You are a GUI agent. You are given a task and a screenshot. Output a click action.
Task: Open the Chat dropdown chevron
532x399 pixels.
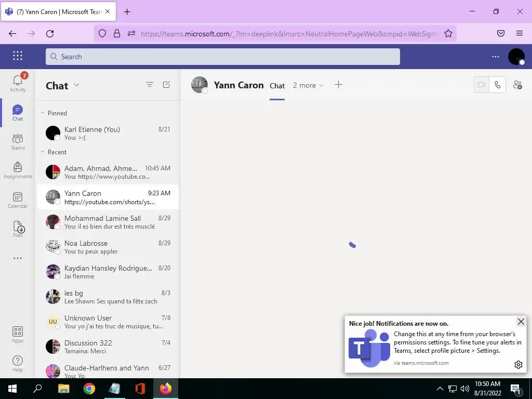(x=76, y=85)
